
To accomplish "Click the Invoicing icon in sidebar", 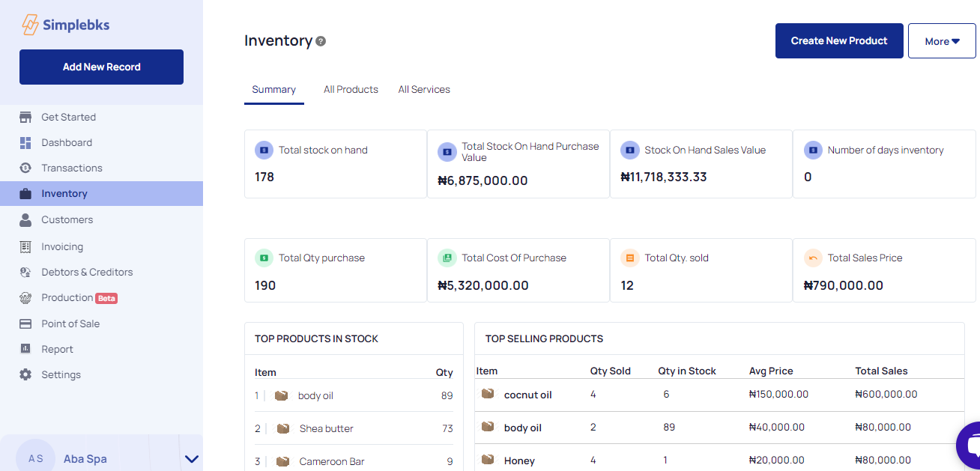I will (x=25, y=246).
